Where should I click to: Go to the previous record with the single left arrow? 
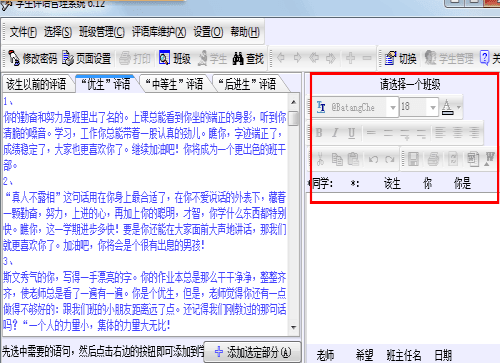281,58
